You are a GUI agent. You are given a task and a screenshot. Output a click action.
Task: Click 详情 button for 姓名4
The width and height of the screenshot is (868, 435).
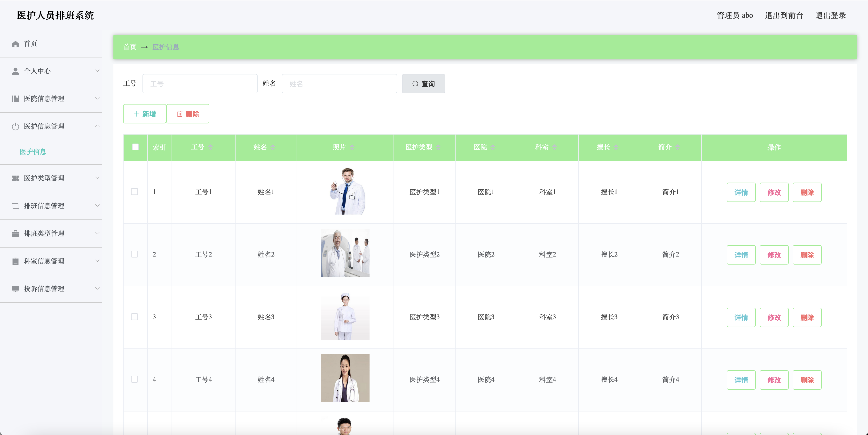coord(741,380)
